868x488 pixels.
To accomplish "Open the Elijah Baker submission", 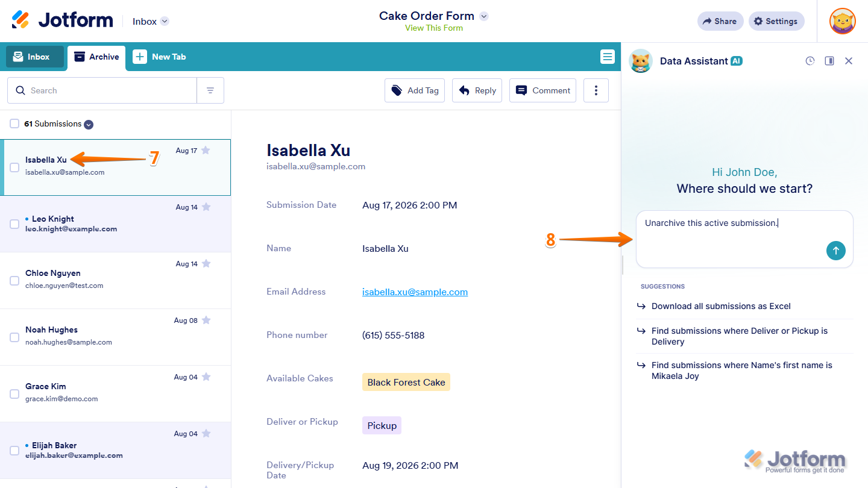I will 115,451.
